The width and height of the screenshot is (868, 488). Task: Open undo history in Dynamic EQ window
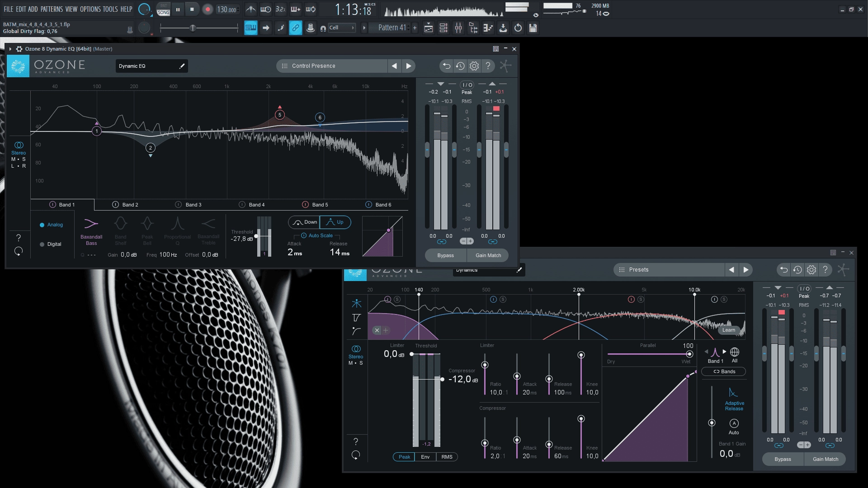[460, 66]
